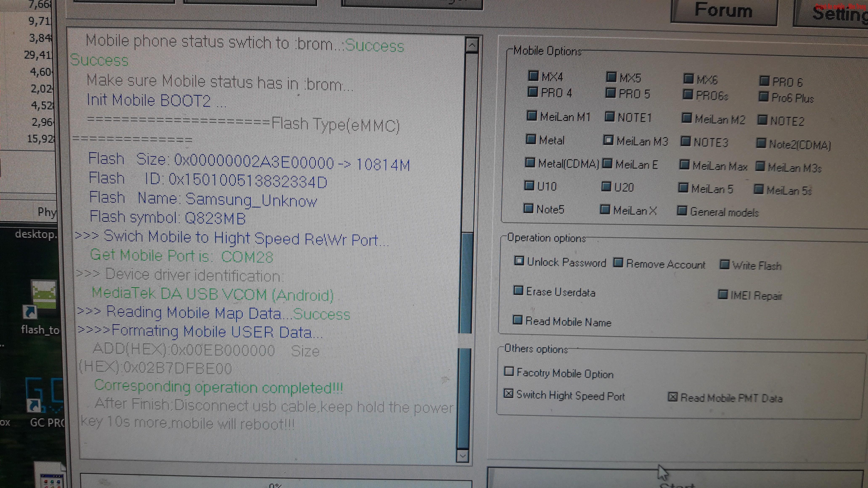Toggle the MeiLan M3 checkbox
The height and width of the screenshot is (488, 868).
pyautogui.click(x=608, y=140)
